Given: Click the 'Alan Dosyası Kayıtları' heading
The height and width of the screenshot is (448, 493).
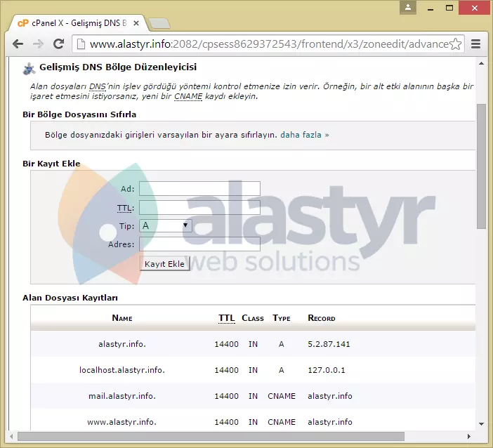Looking at the screenshot, I should click(x=70, y=298).
